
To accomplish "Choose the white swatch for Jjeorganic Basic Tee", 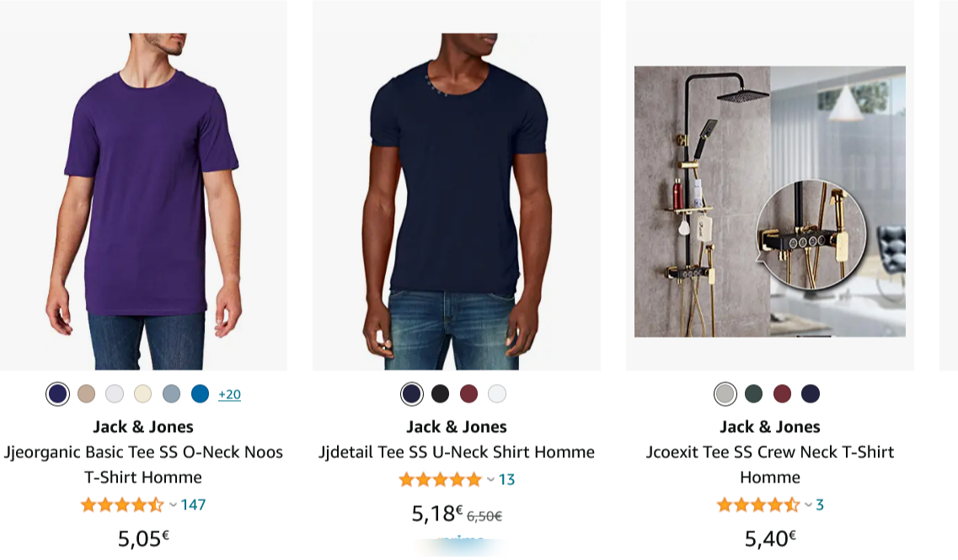I will (114, 393).
